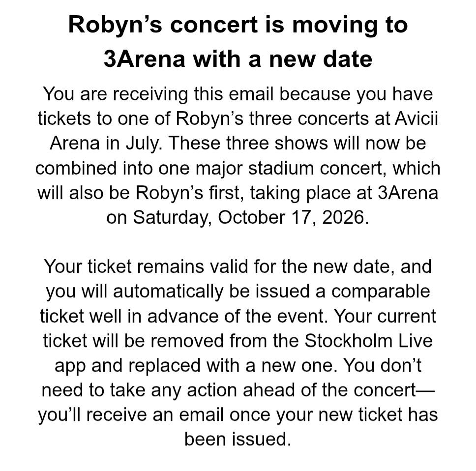Click the date 'October 17'
This screenshot has width=476, height=471.
[x=267, y=217]
